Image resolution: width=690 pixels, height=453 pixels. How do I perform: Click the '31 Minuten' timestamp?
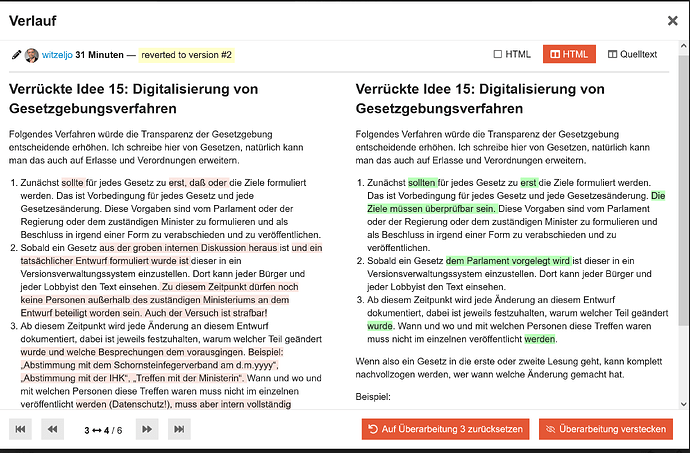click(99, 55)
